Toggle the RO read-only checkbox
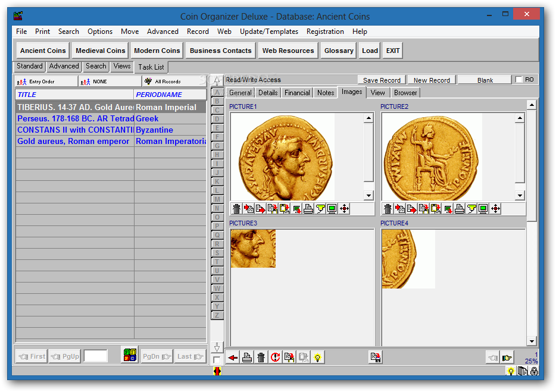Viewport: 556px width, 392px height. (518, 80)
